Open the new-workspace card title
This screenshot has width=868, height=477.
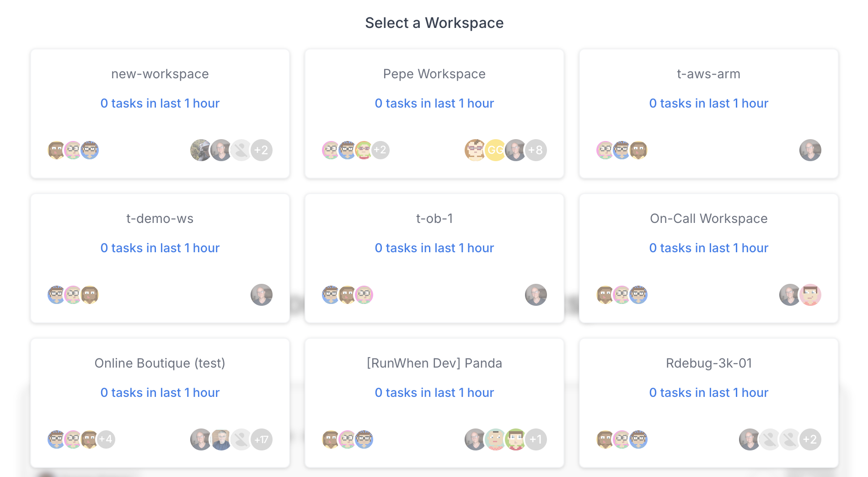[x=160, y=74]
